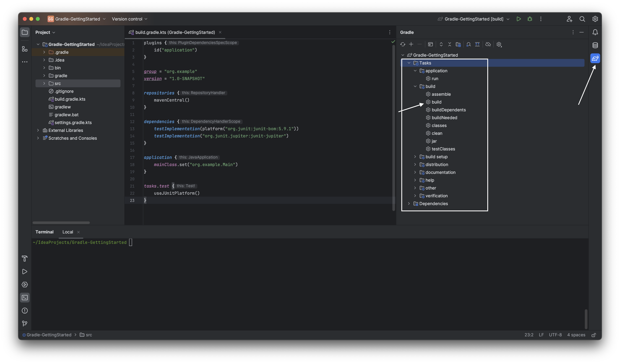
Task: Open editor tab options three-dot menu
Action: click(x=389, y=32)
